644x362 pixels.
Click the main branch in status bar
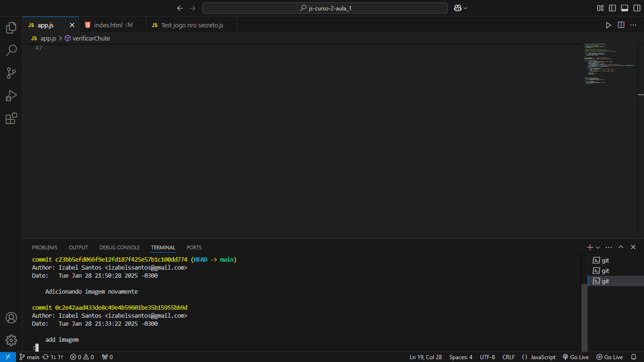point(29,357)
